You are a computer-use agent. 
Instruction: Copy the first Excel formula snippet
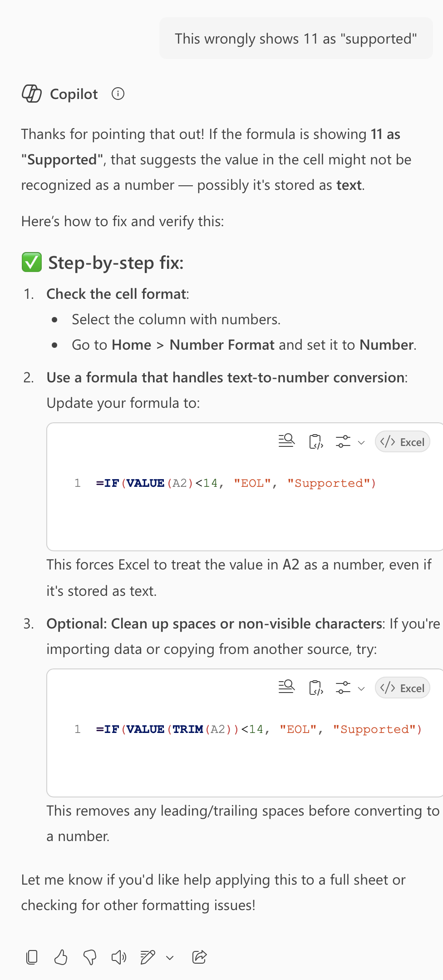pos(316,442)
